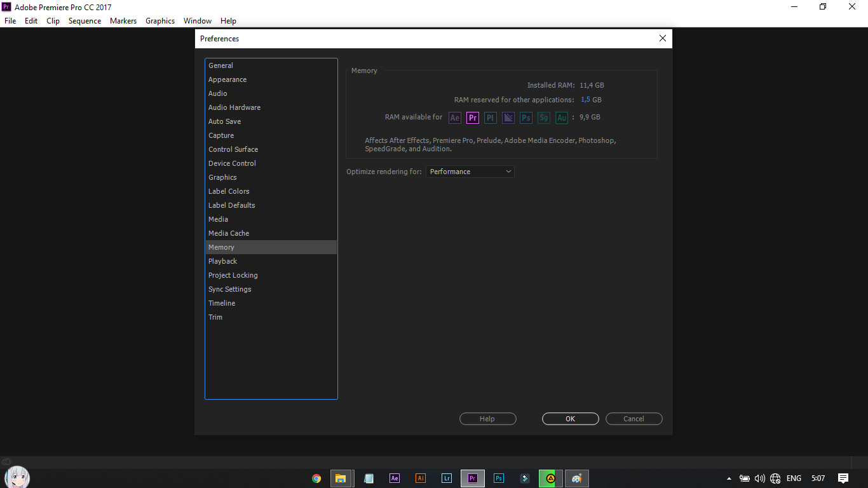Click the Cancel button

(634, 419)
